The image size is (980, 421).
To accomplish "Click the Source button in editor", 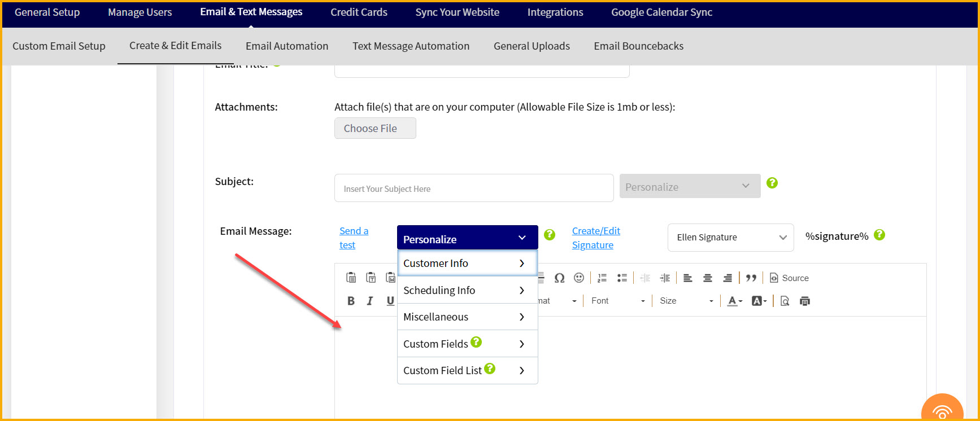I will point(789,278).
